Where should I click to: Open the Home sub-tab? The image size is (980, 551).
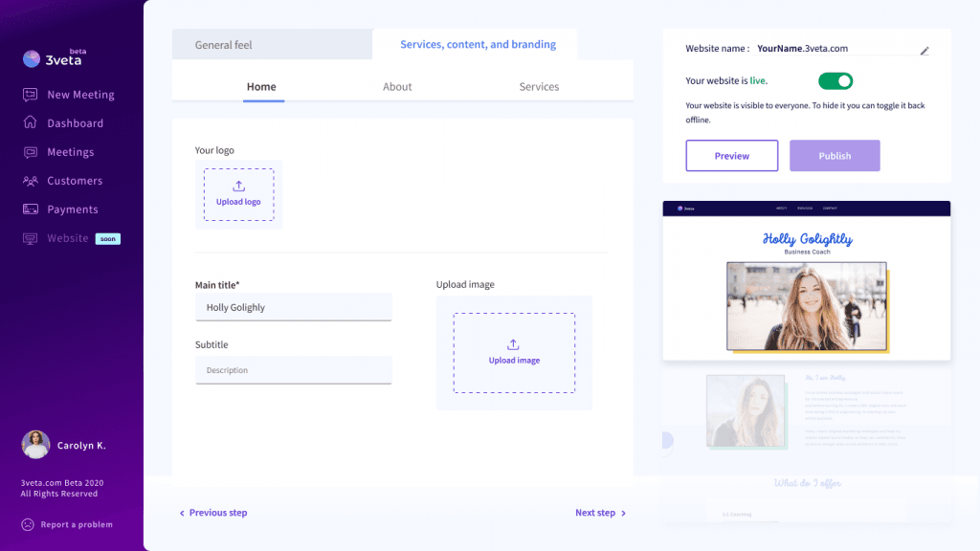pos(261,87)
